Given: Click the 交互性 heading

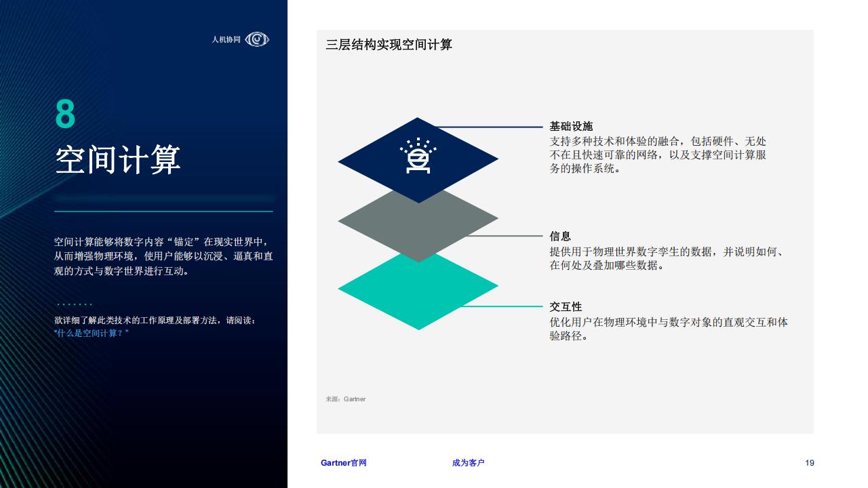Looking at the screenshot, I should (566, 307).
